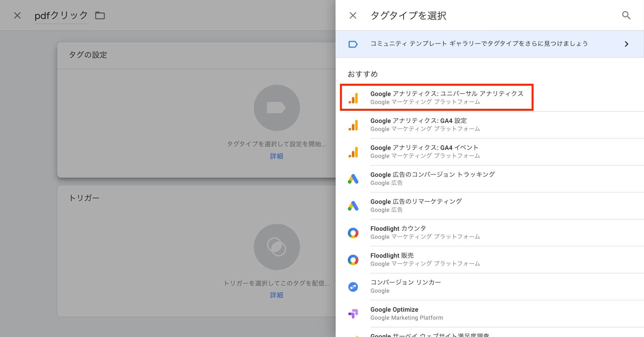Image resolution: width=644 pixels, height=337 pixels.
Task: Click トリガーを選択してこのタグを配信 text
Action: coord(276,283)
